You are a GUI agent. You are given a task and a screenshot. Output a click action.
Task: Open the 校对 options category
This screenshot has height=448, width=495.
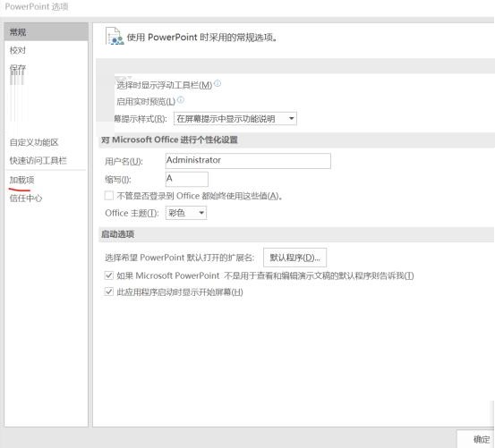18,50
